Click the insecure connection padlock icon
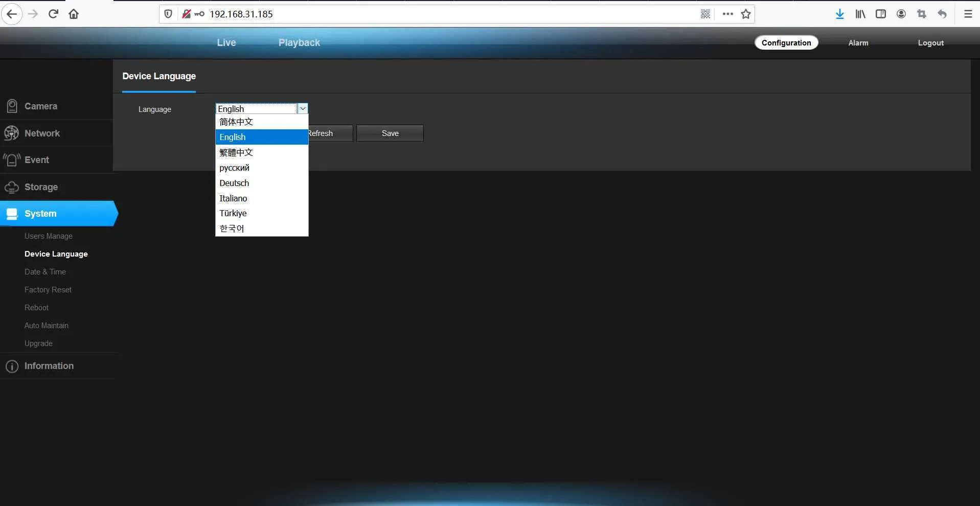Screen dimensions: 980x506 click(x=186, y=14)
